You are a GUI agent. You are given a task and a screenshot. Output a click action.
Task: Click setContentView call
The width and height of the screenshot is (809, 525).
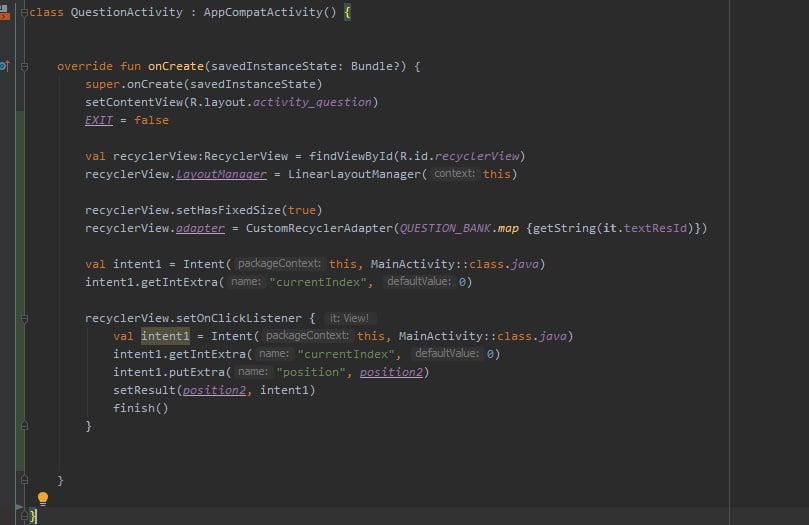(x=134, y=102)
